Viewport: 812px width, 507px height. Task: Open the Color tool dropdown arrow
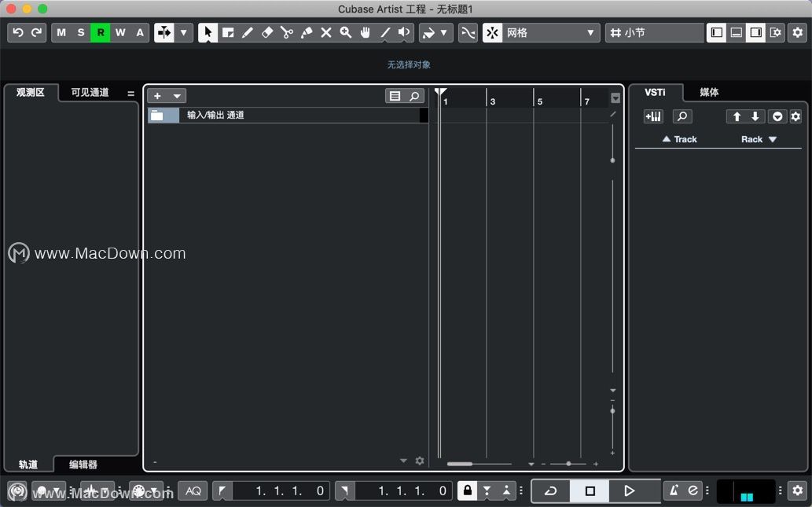444,33
